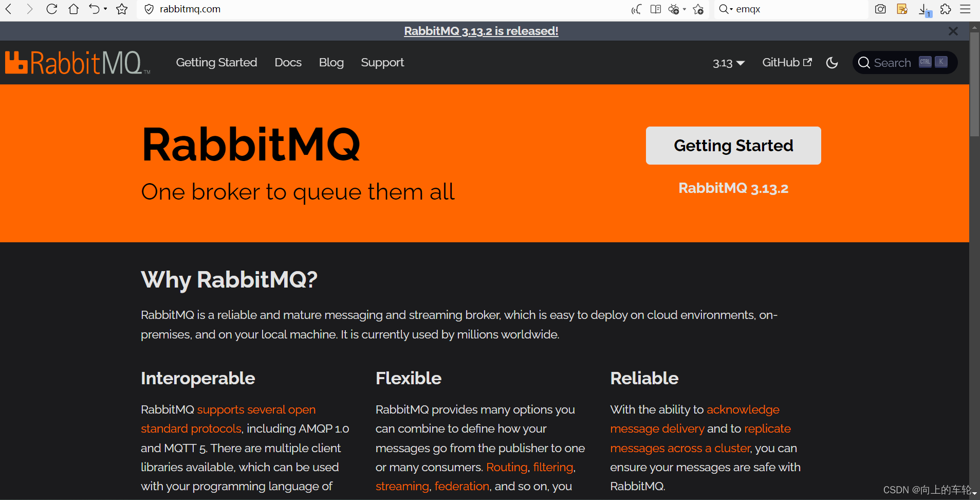Viewport: 980px width, 500px height.
Task: Follow the Routing link
Action: click(507, 467)
